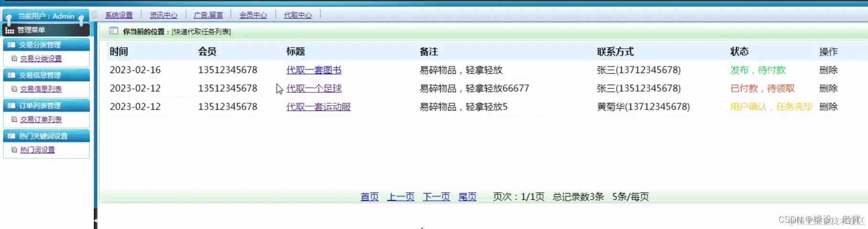
Task: Click the 操作 column header
Action: [x=828, y=52]
